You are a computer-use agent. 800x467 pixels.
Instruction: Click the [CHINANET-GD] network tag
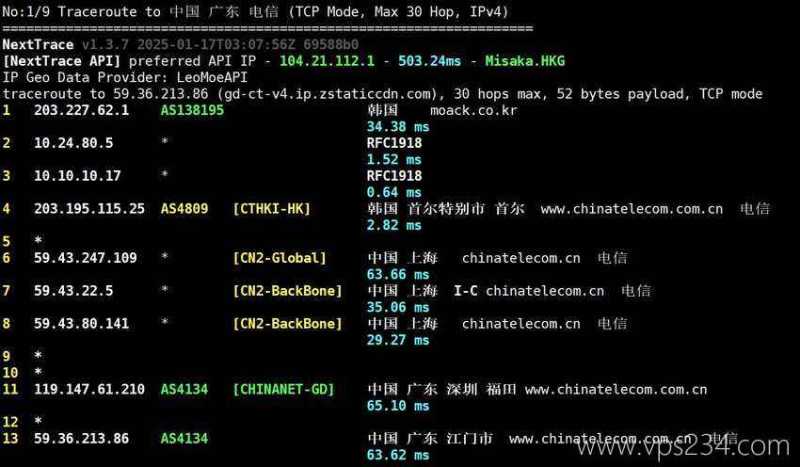[283, 389]
